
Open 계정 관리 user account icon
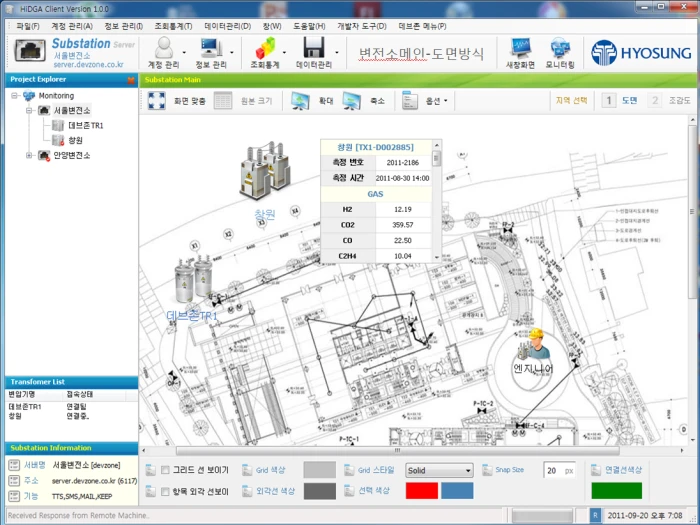click(x=164, y=47)
